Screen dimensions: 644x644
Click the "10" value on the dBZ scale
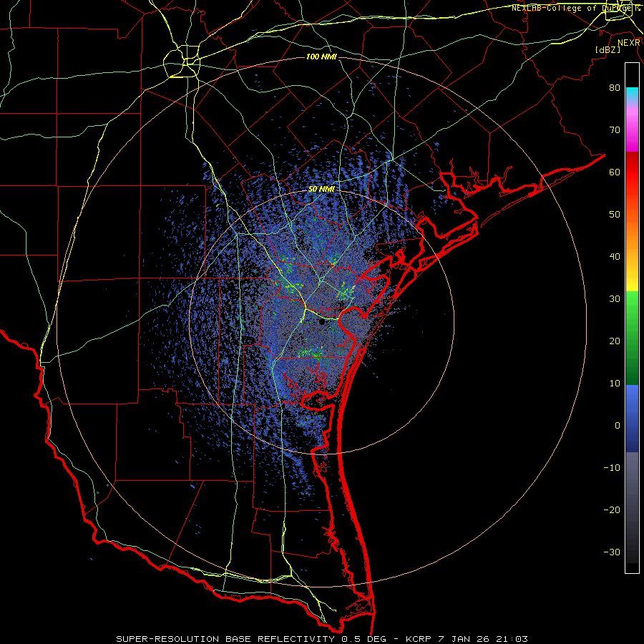(615, 384)
